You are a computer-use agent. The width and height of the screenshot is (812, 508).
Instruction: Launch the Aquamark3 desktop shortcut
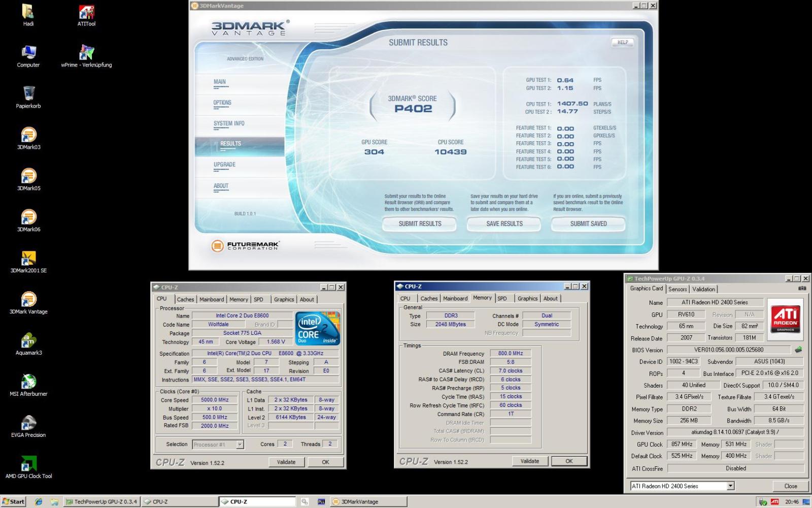[28, 344]
